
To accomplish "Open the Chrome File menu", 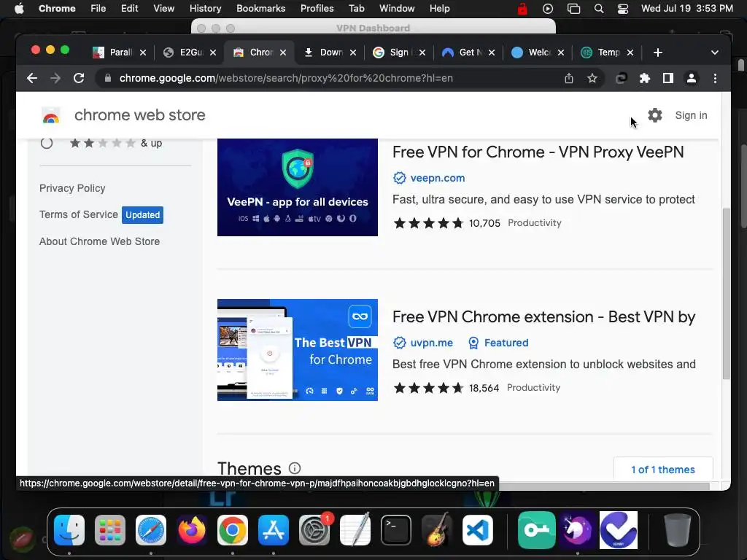I will pos(98,9).
